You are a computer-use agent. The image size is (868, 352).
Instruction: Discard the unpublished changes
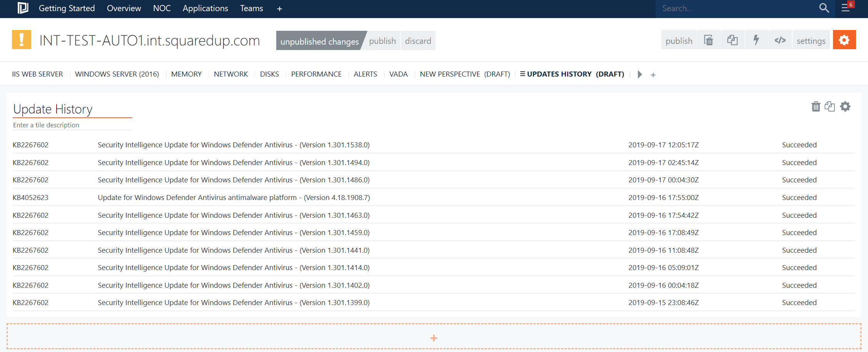click(418, 41)
